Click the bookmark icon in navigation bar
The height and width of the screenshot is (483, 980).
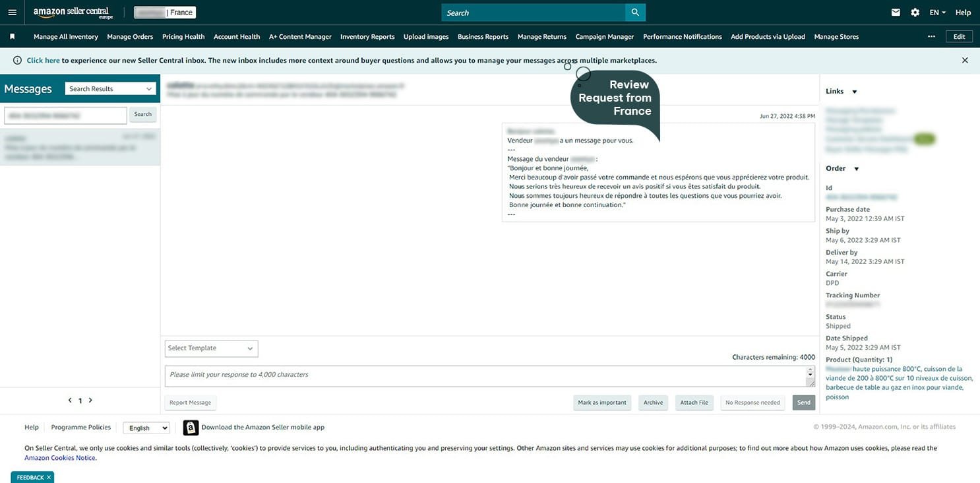13,37
